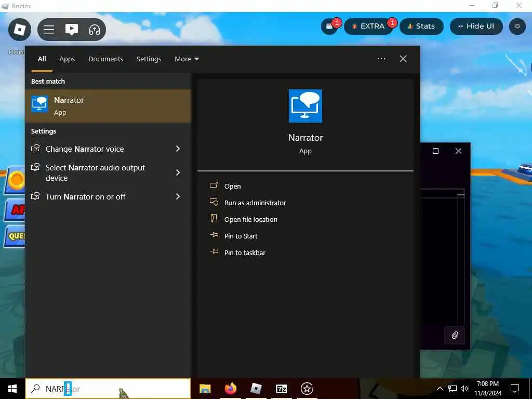Expand arrow for Change Narrator voice
This screenshot has width=532, height=399.
178,149
